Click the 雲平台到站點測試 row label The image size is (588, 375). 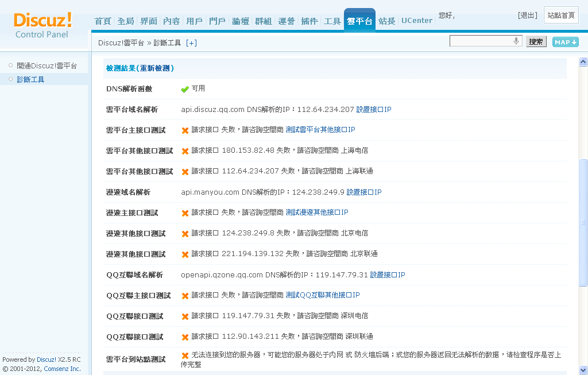click(x=136, y=359)
